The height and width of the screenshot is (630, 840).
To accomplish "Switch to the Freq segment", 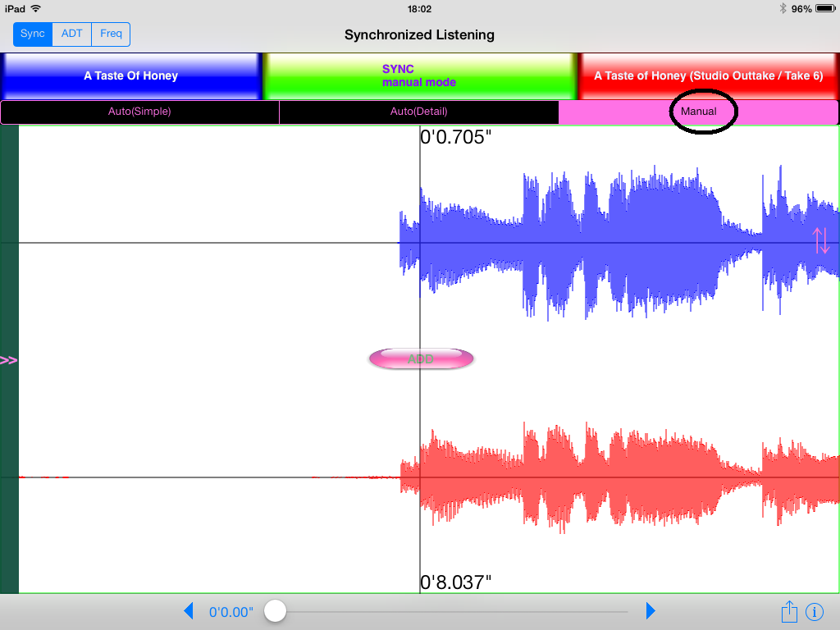I will [111, 34].
